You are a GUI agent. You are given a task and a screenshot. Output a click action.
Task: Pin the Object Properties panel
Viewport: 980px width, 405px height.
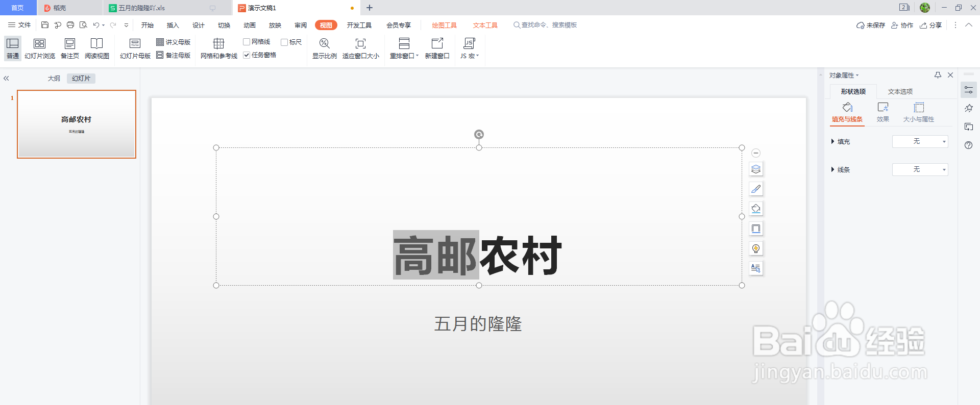[938, 75]
